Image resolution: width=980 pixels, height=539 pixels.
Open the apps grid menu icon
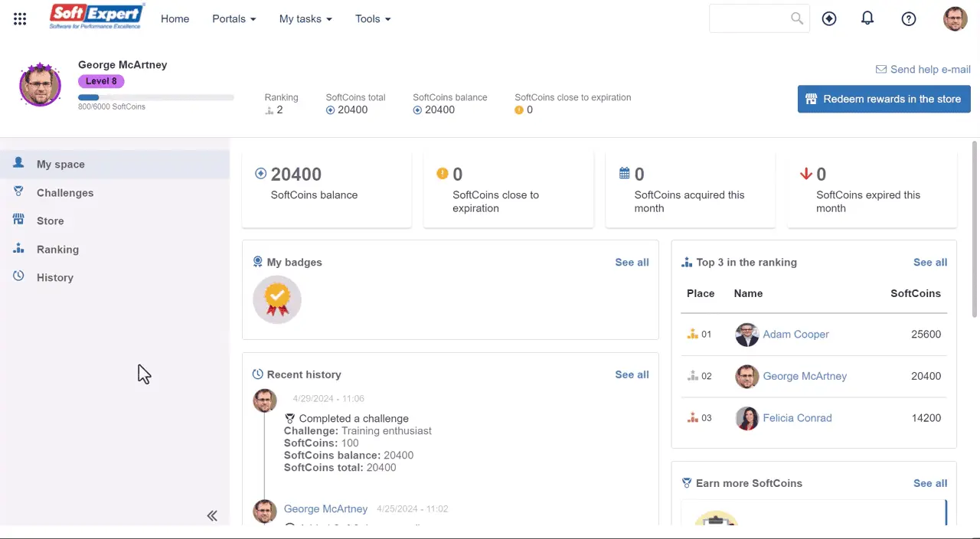click(20, 19)
